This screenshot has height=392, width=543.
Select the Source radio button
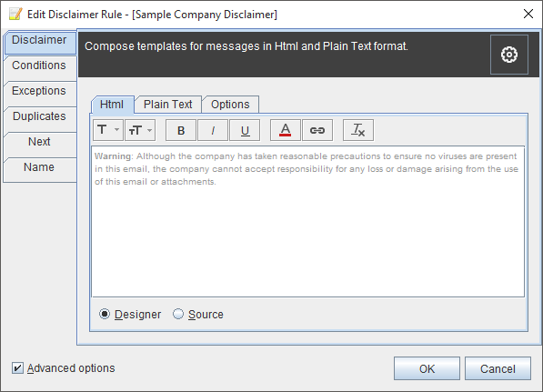point(178,314)
